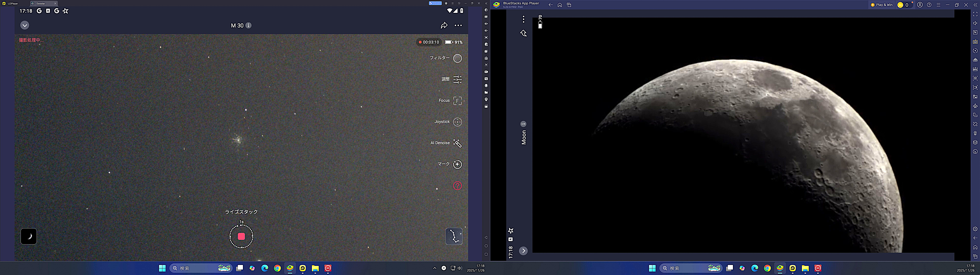Show M 30 info icon
980x275 pixels.
[248, 25]
